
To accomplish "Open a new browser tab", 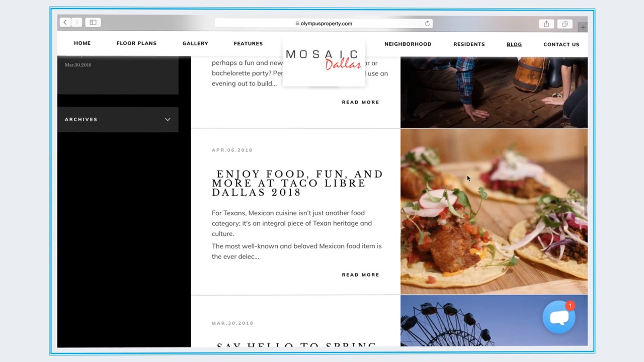I will [582, 27].
